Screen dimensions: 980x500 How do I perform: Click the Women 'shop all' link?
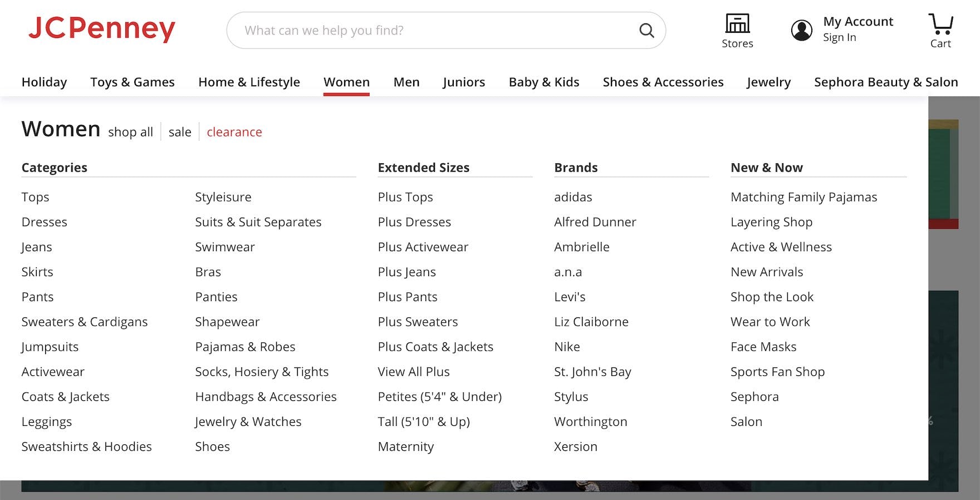[130, 132]
